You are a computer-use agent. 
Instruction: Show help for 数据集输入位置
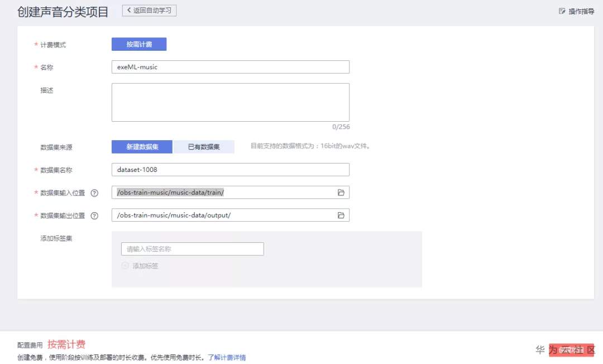[94, 193]
